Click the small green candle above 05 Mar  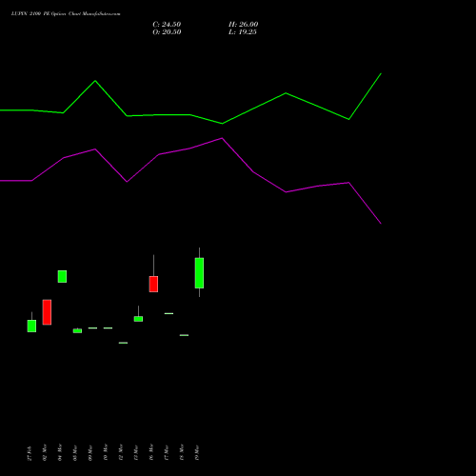77,331
